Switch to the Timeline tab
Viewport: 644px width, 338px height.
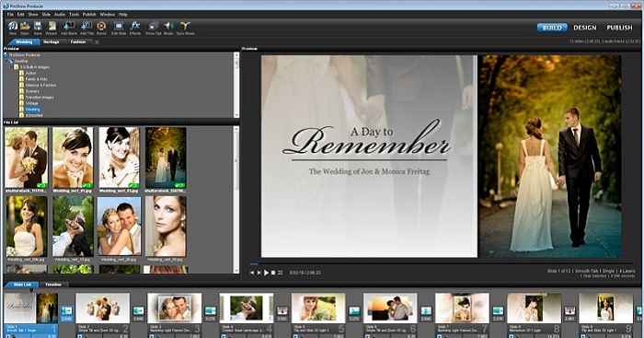[53, 285]
